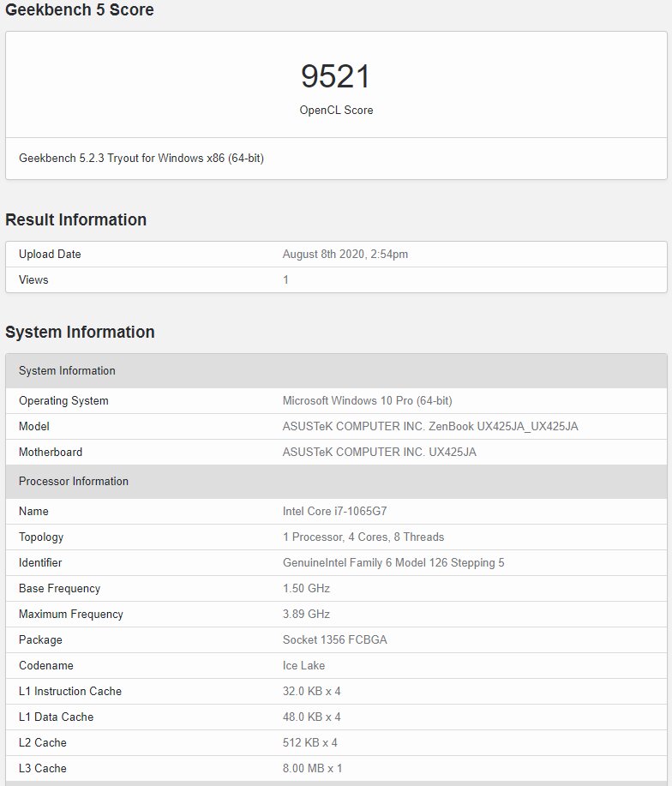Click the Maximum Frequency label
This screenshot has height=786, width=672.
[x=70, y=614]
